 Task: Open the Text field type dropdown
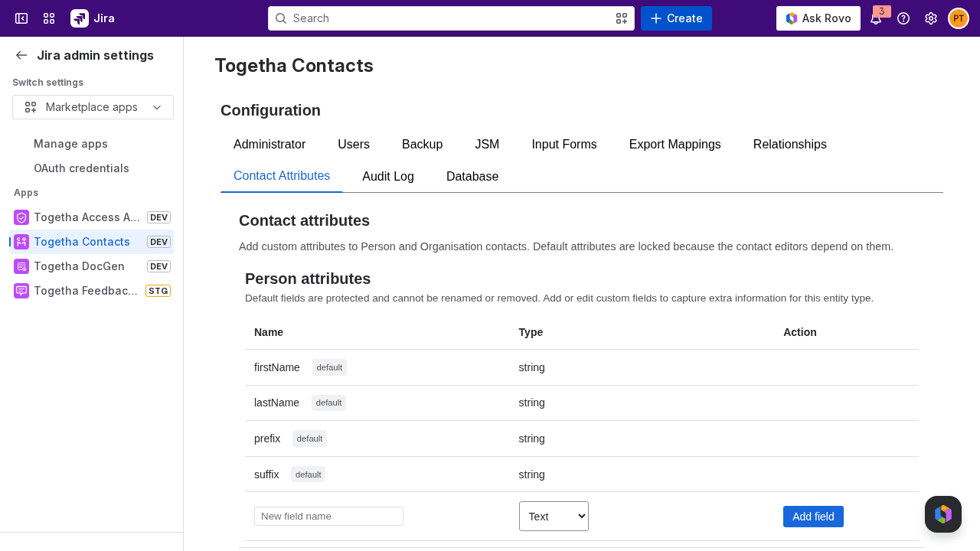554,516
